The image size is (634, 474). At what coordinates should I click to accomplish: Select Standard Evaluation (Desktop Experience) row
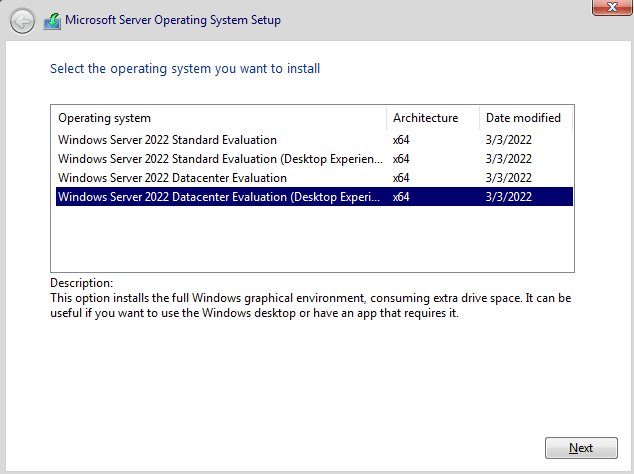(314, 159)
